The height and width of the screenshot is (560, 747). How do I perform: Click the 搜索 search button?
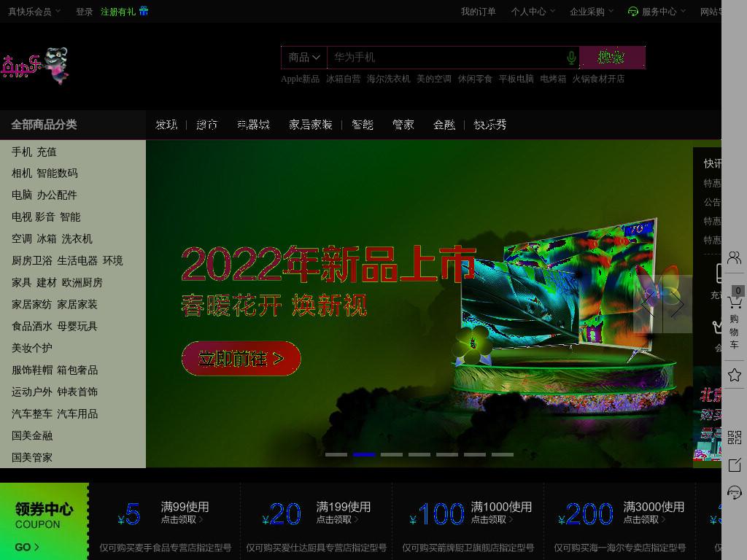pos(612,58)
